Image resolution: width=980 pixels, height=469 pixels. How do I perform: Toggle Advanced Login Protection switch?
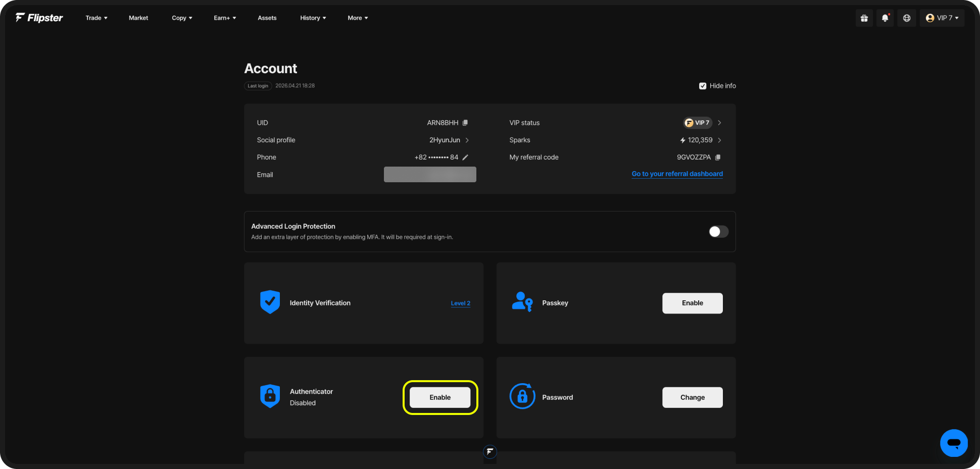click(x=718, y=231)
